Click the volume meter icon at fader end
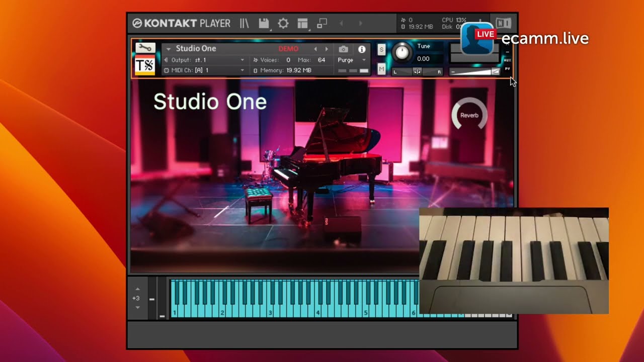Viewport: 644px width, 362px height. tap(495, 72)
